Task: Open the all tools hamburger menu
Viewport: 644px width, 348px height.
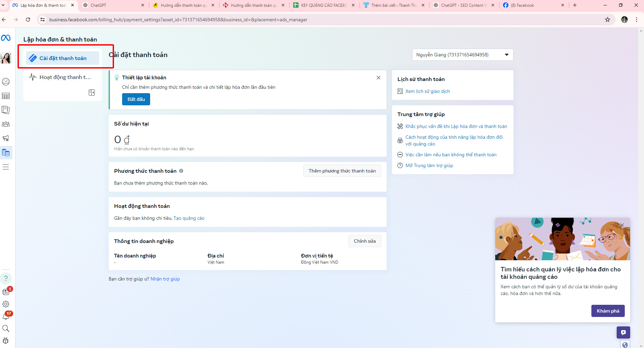Action: [6, 167]
